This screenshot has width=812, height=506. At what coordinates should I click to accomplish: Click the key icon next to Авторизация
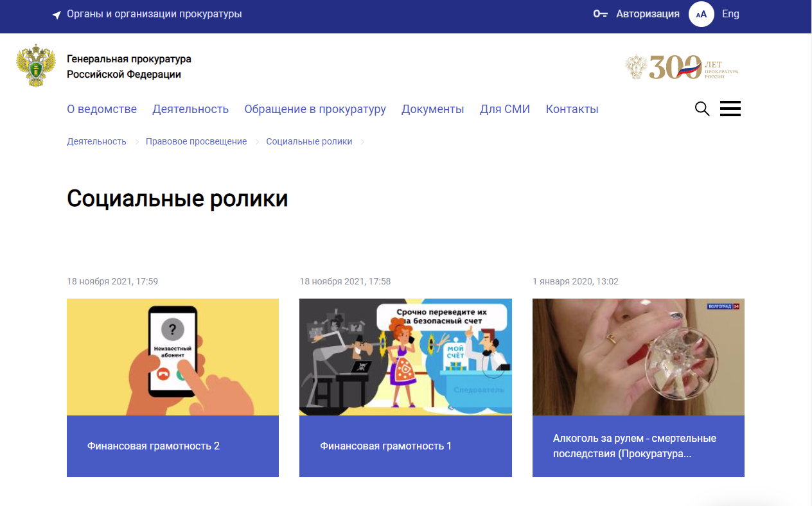tap(600, 14)
